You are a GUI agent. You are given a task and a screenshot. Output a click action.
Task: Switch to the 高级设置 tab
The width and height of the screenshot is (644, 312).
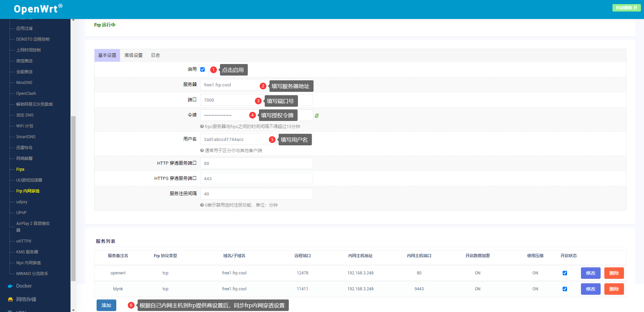(134, 55)
